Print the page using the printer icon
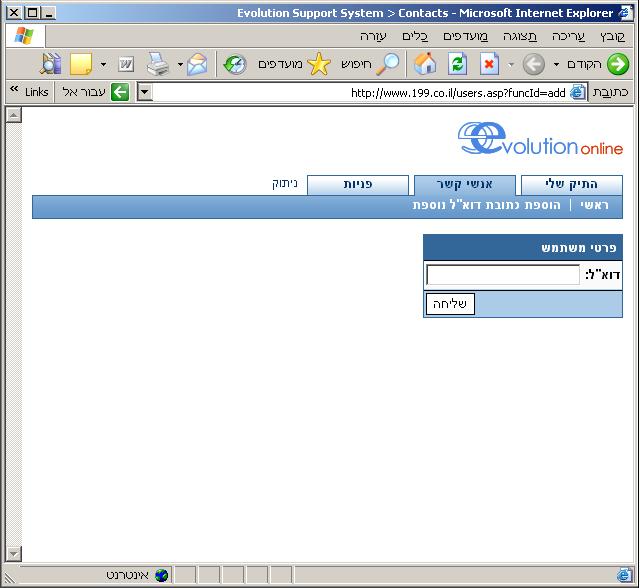The image size is (640, 588). (158, 64)
